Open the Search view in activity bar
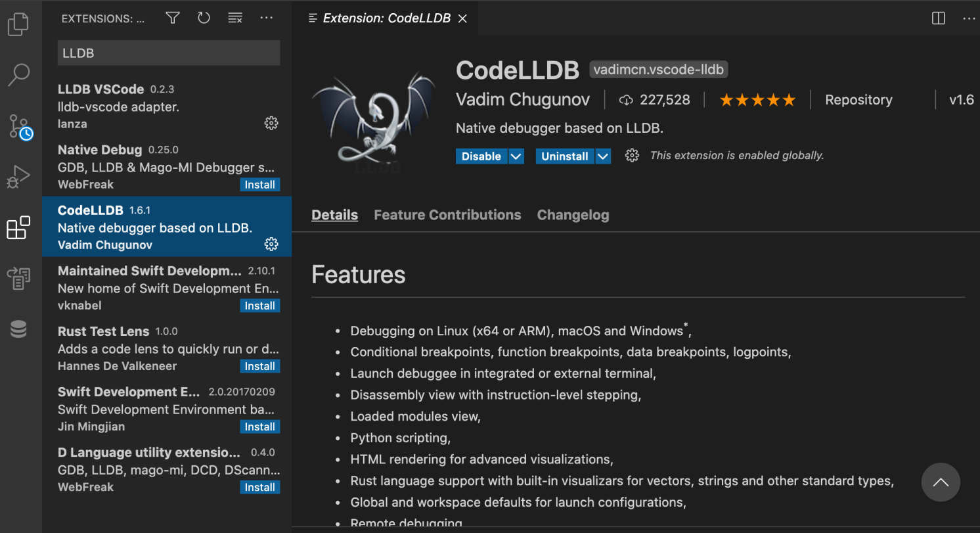The height and width of the screenshot is (533, 980). pos(18,75)
